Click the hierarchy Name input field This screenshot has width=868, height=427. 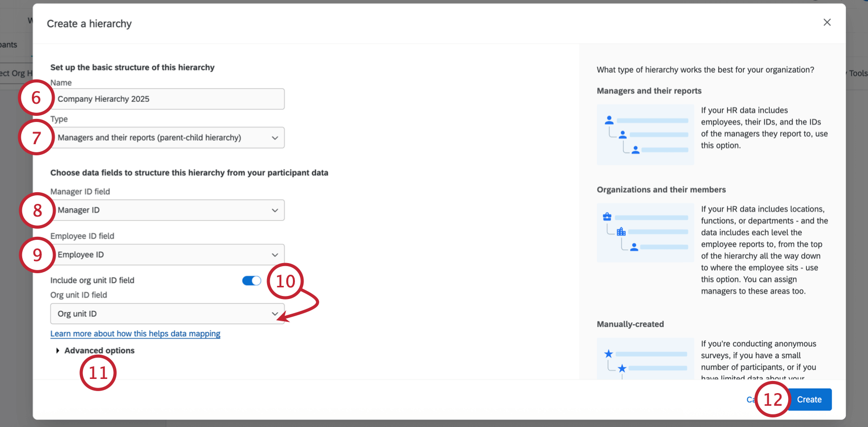[167, 99]
